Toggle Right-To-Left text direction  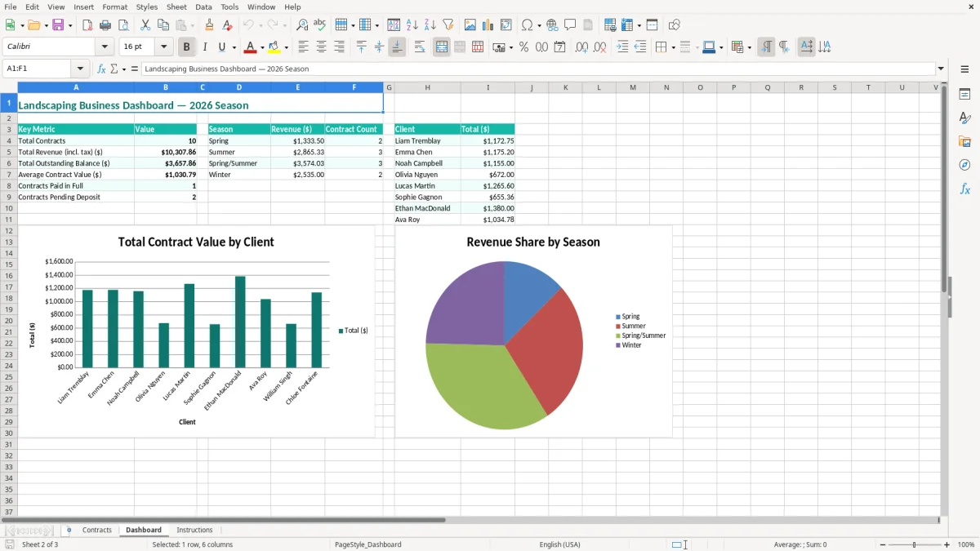point(784,47)
